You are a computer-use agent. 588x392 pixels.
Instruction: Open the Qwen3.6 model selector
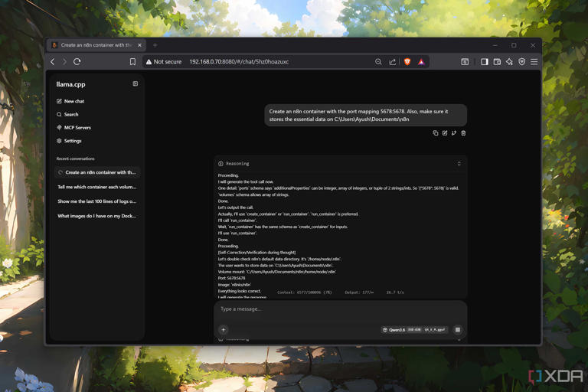414,330
